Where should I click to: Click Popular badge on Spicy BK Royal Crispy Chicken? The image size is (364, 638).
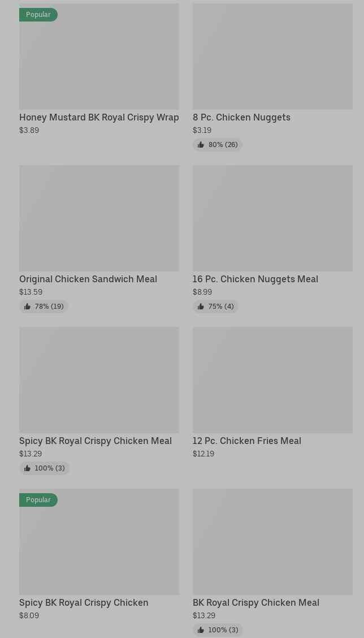(x=38, y=499)
